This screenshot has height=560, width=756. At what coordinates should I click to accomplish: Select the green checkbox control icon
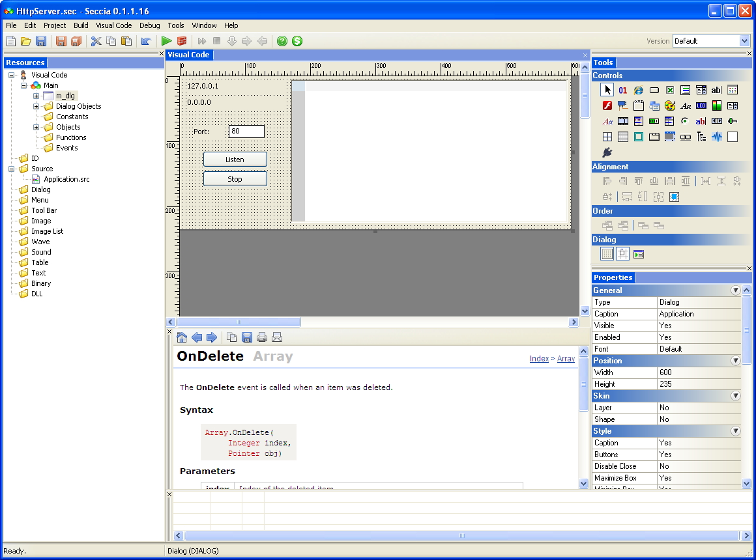670,90
